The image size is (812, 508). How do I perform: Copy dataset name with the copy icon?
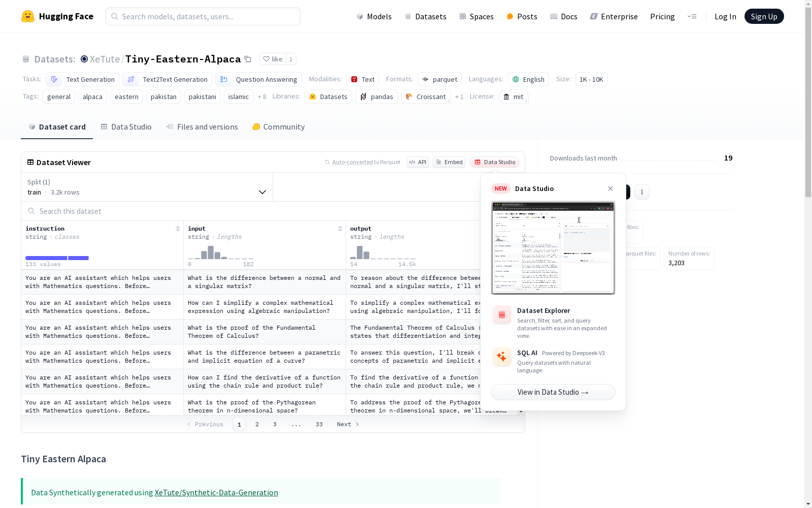(x=248, y=59)
